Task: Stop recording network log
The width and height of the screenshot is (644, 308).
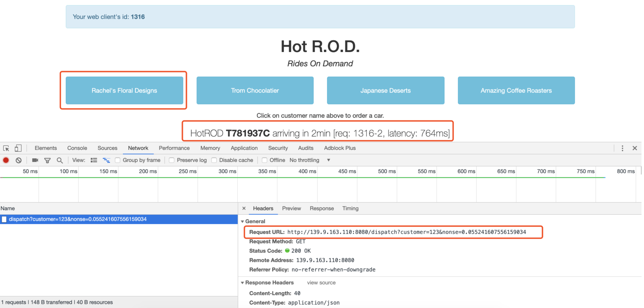Action: (x=6, y=160)
